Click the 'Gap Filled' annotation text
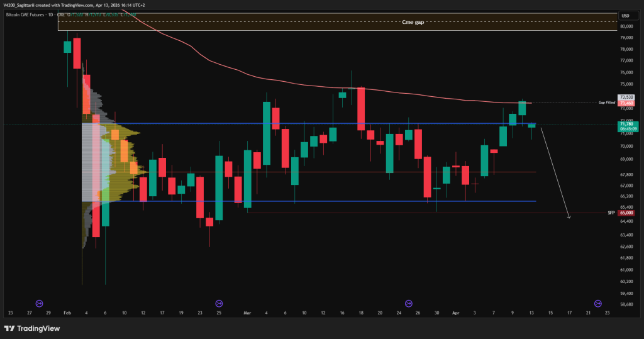Screen dimensions: 644x339 click(607, 103)
